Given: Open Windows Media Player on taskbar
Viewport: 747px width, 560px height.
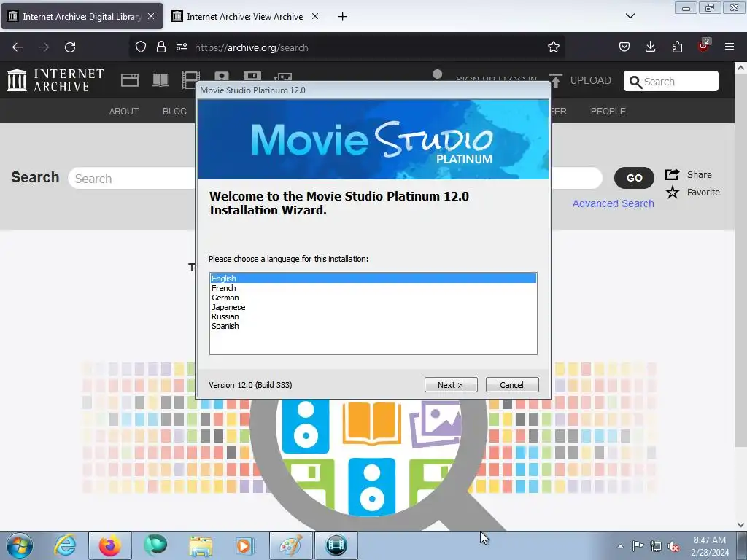Looking at the screenshot, I should tap(245, 545).
